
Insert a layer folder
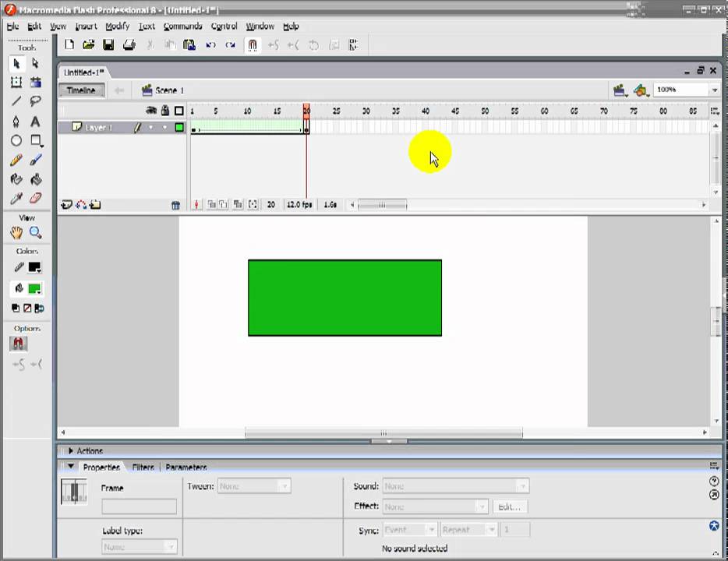point(95,205)
